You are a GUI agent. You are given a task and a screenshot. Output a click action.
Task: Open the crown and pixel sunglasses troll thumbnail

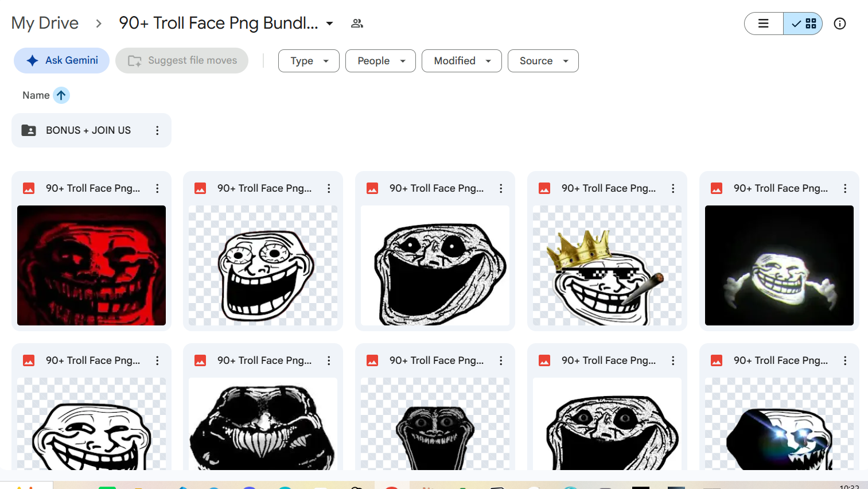[607, 265]
